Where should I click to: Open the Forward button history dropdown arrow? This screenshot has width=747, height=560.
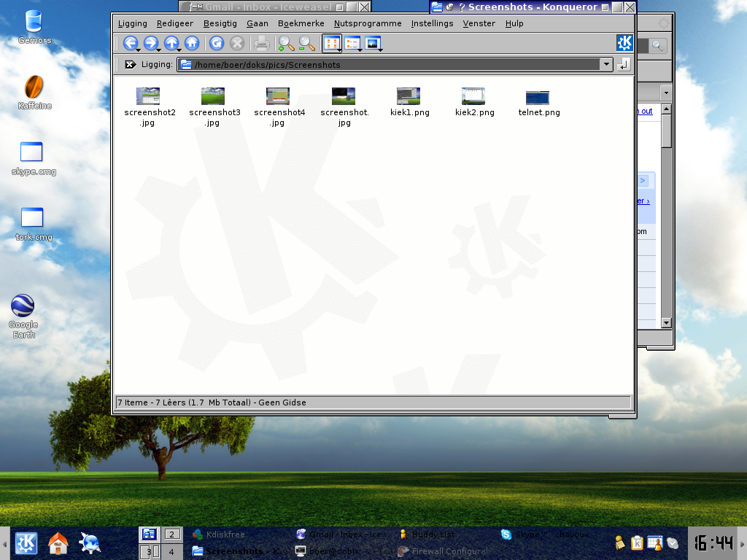point(158,50)
